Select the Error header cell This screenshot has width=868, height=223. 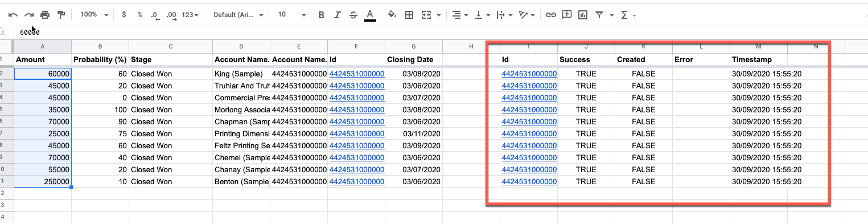click(701, 59)
